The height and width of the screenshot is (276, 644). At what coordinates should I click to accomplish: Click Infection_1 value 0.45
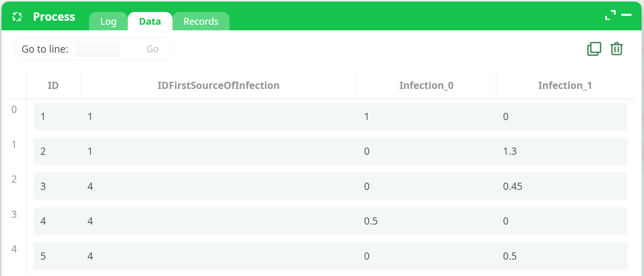pyautogui.click(x=513, y=186)
